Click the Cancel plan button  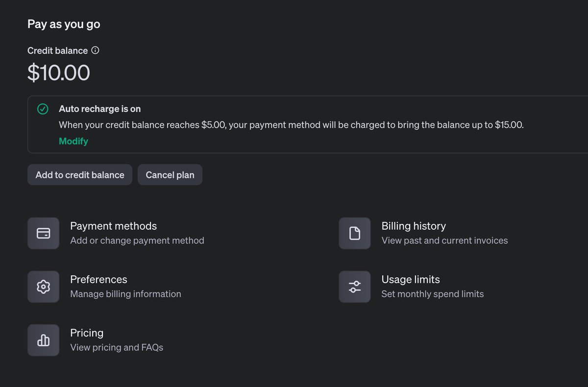pos(170,175)
